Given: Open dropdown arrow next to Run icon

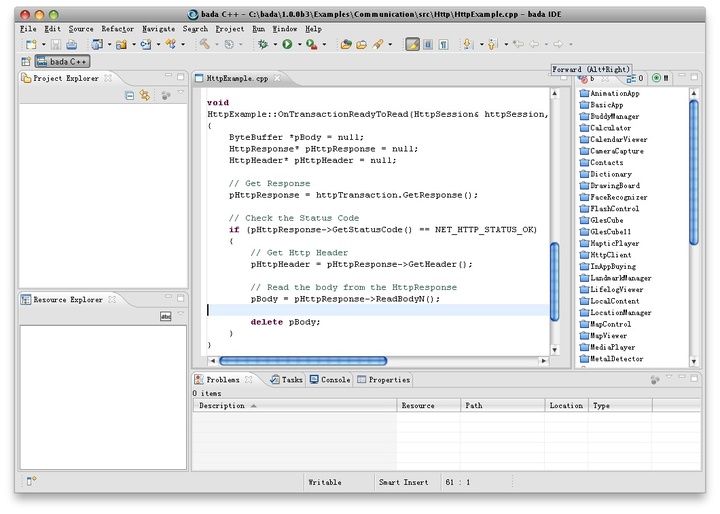Looking at the screenshot, I should click(x=299, y=45).
